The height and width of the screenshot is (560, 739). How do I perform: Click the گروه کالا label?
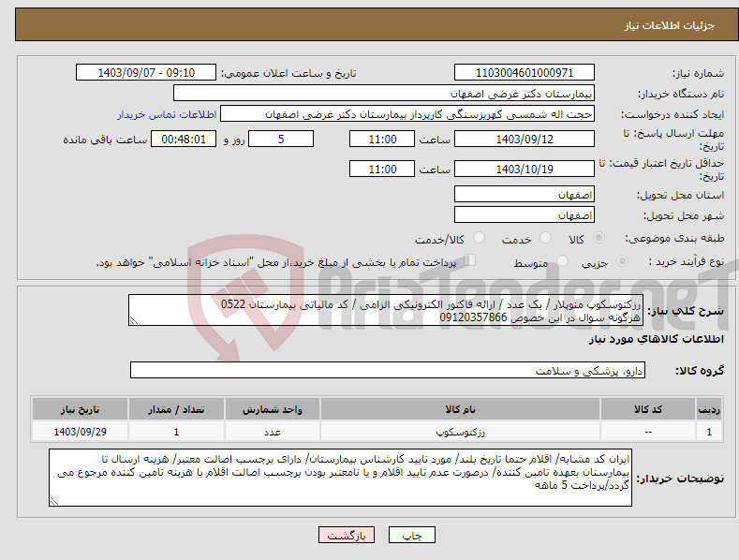700,371
